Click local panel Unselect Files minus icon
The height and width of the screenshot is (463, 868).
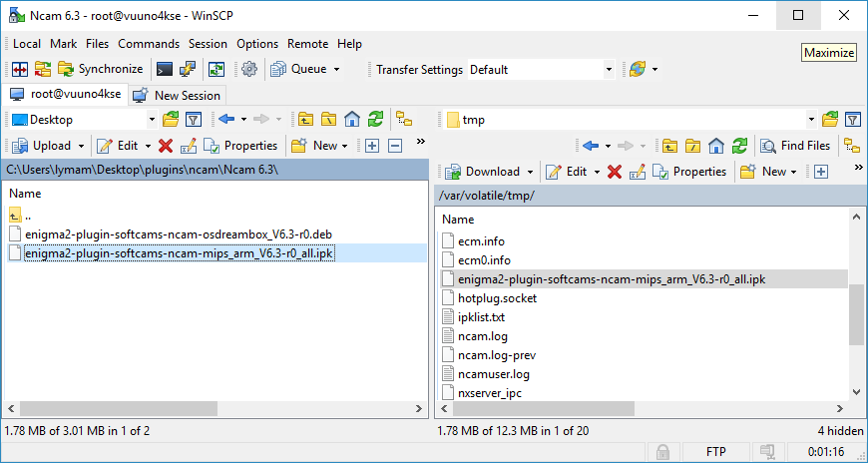(x=395, y=146)
